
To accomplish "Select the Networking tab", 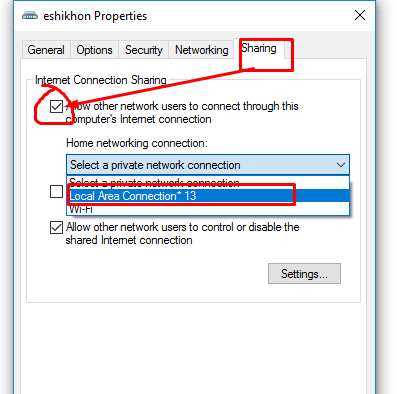I will click(x=202, y=50).
